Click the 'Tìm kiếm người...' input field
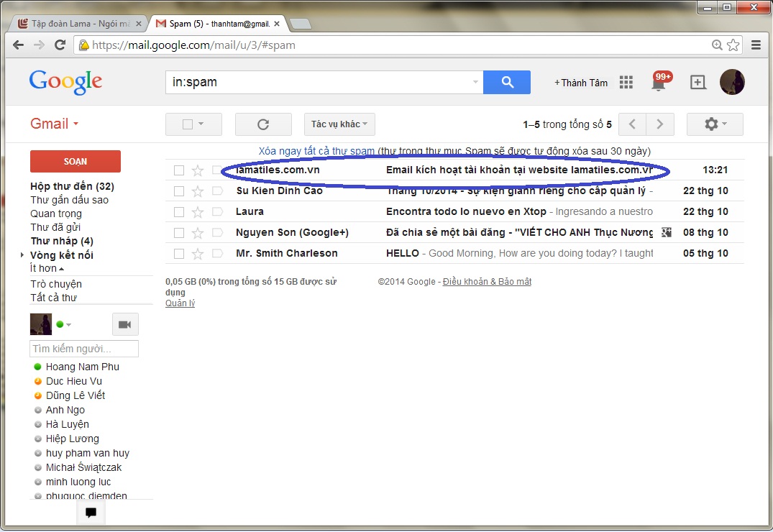This screenshot has height=532, width=773. pos(84,349)
